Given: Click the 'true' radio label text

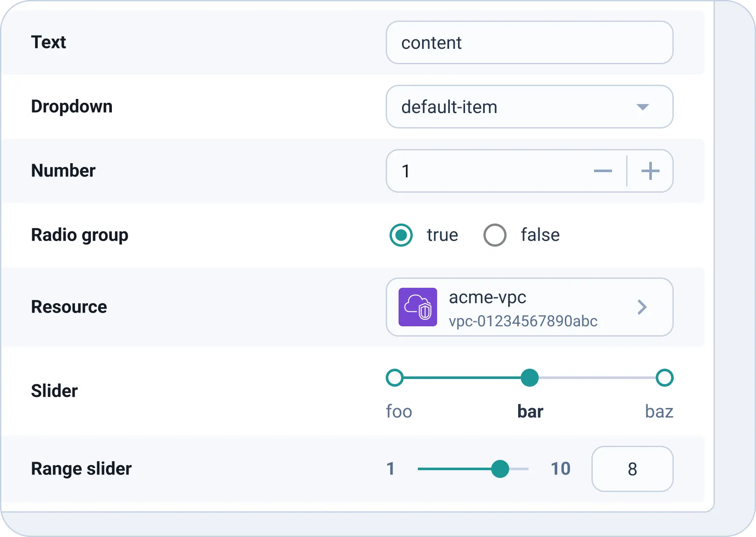Looking at the screenshot, I should [x=442, y=235].
